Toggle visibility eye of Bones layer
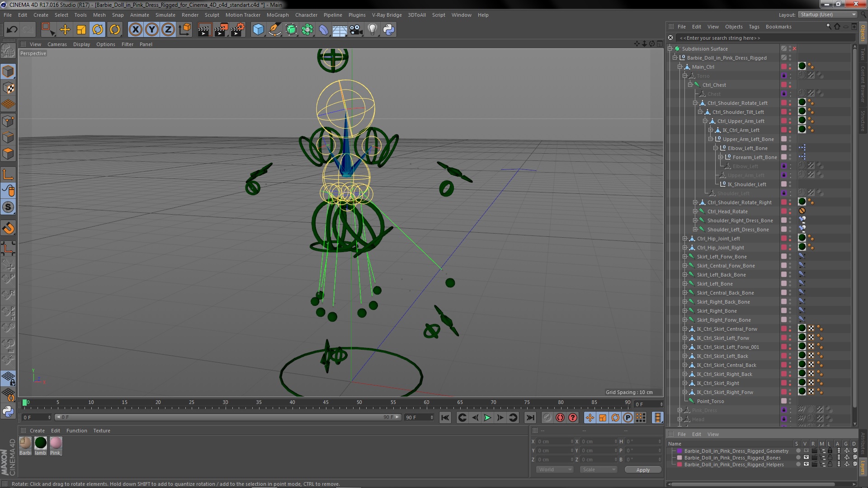The width and height of the screenshot is (868, 488). (x=806, y=458)
